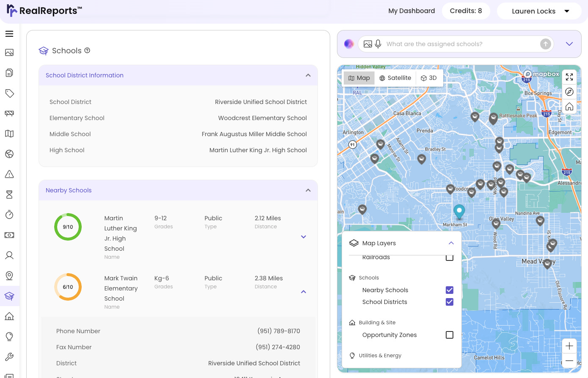The width and height of the screenshot is (588, 378).
Task: Send the question with arrow button
Action: [546, 44]
